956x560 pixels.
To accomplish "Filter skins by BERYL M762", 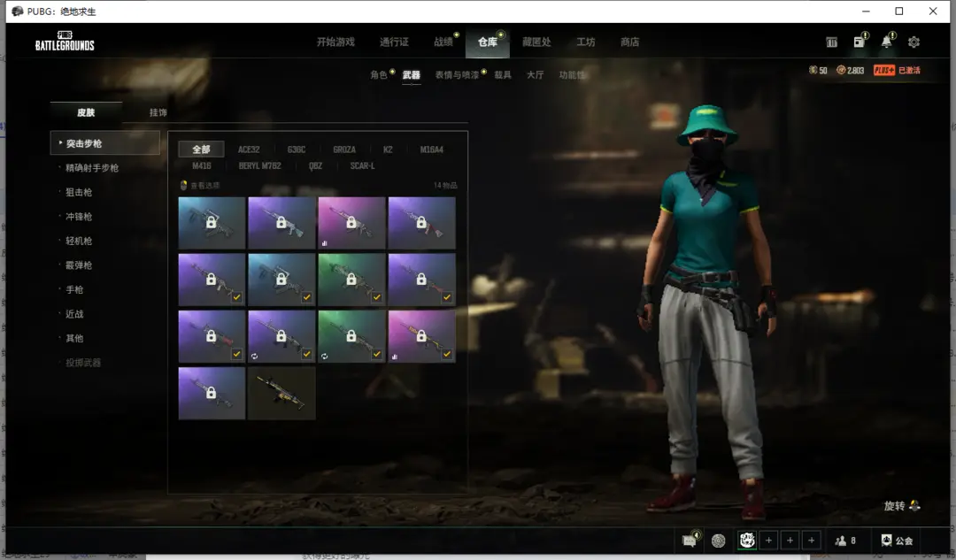I will [259, 165].
